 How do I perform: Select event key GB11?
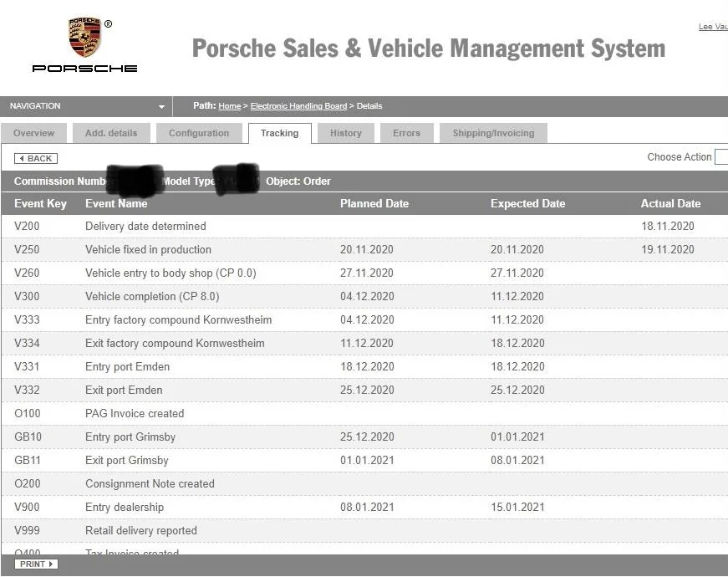pos(28,461)
